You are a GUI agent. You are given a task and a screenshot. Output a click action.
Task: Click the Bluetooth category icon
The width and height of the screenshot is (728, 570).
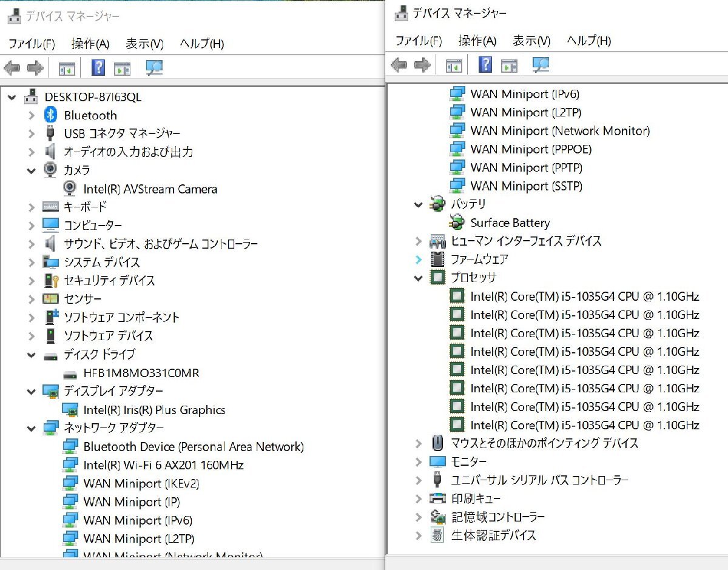[51, 115]
